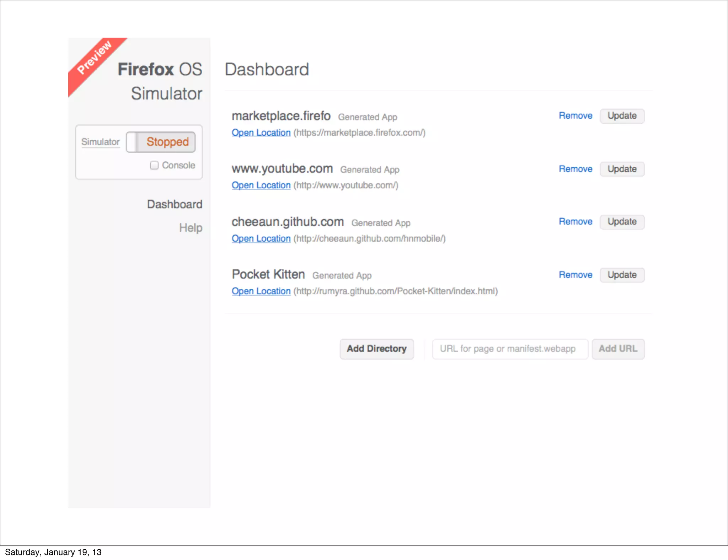The image size is (728, 560).
Task: Update the cheeaun.github.com app
Action: coord(622,222)
